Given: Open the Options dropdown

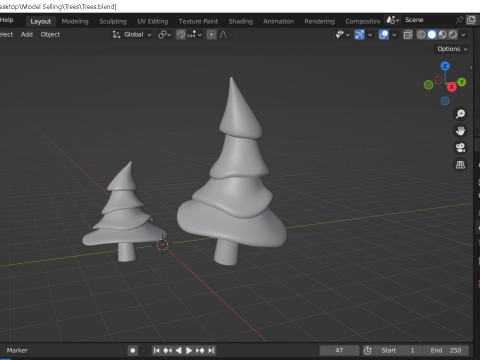Looking at the screenshot, I should (452, 49).
